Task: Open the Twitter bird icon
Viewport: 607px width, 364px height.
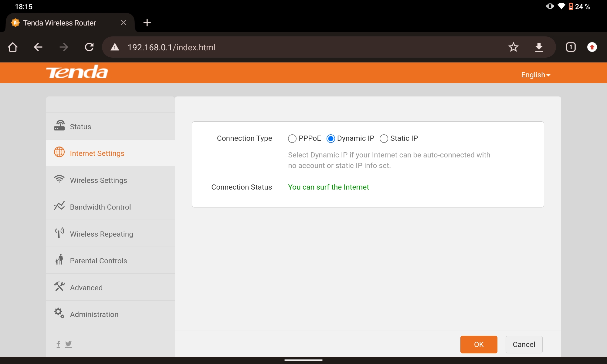Action: point(69,344)
